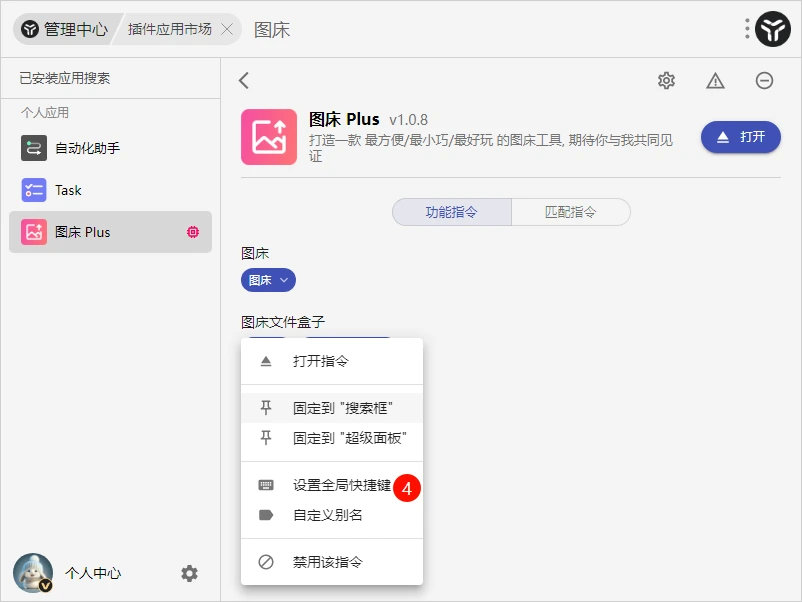802x602 pixels.
Task: Click the circle-minus uninstall icon
Action: (x=764, y=80)
